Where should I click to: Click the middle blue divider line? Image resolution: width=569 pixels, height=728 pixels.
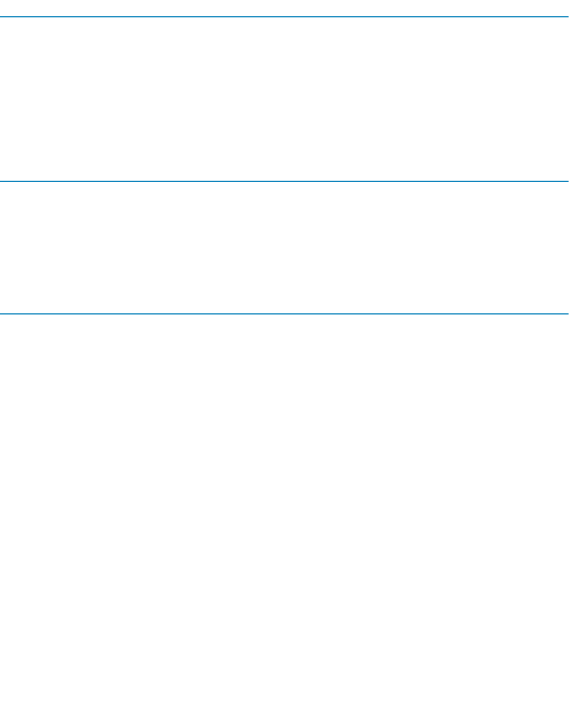284,181
